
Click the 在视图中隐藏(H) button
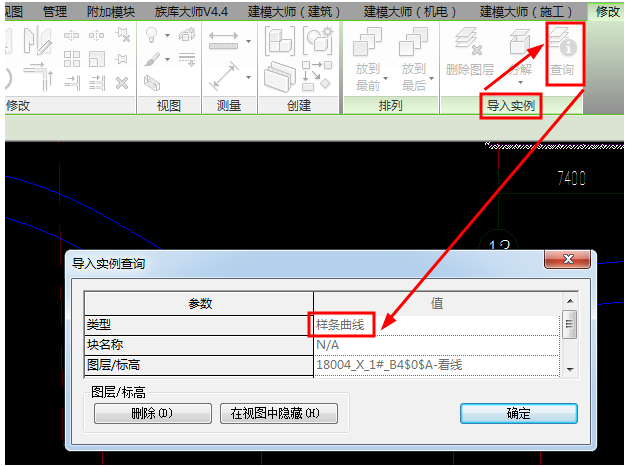pos(279,413)
